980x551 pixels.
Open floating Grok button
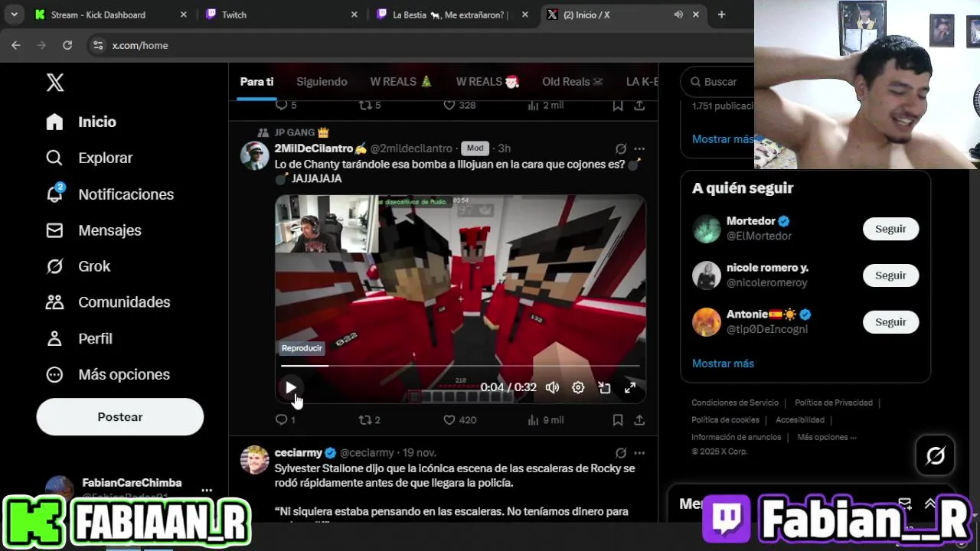click(x=936, y=456)
